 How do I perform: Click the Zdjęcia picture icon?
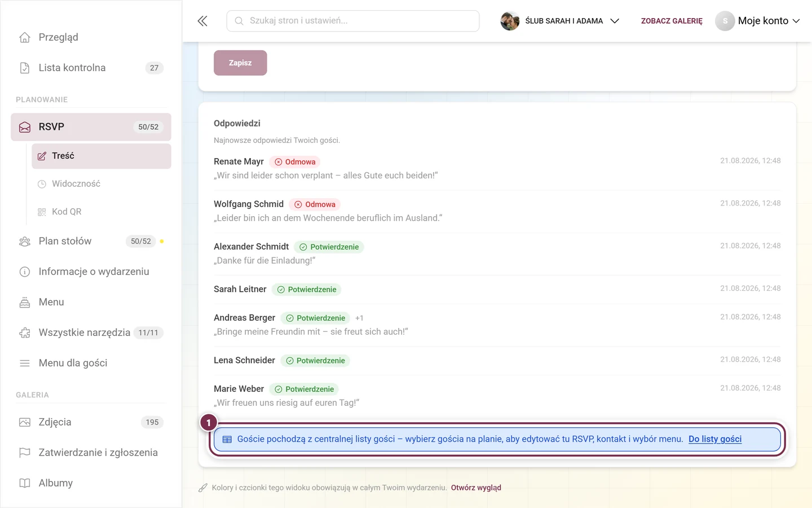tap(25, 422)
